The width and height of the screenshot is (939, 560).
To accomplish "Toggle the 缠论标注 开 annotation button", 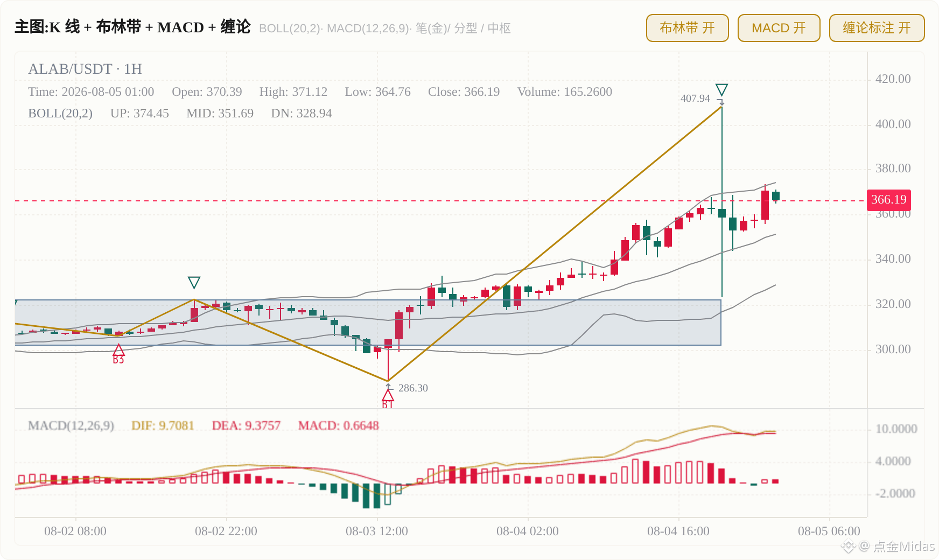I will (877, 28).
